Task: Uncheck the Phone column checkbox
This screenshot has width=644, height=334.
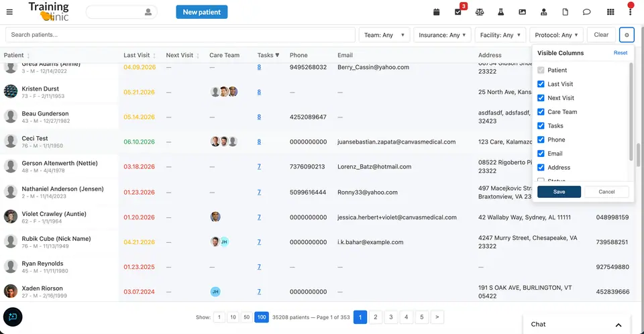Action: [541, 140]
